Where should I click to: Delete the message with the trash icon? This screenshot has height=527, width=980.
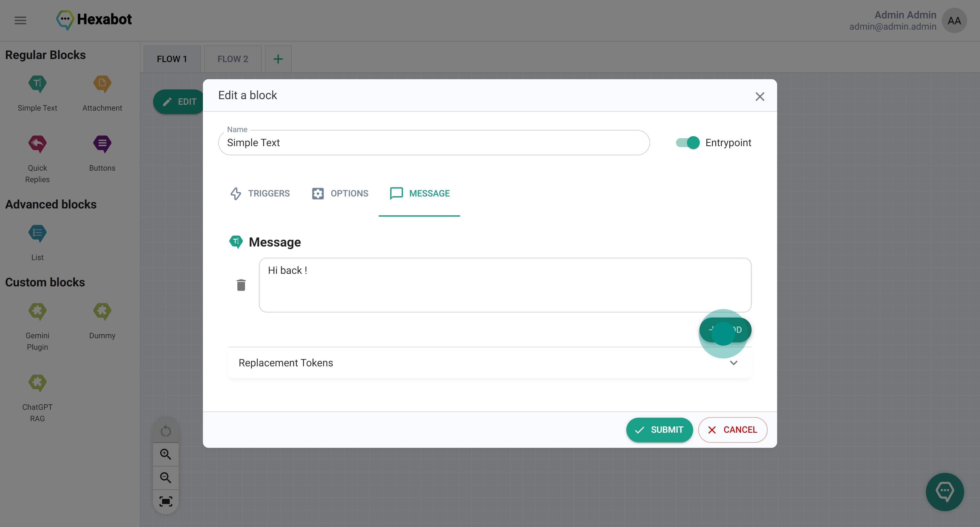point(241,285)
